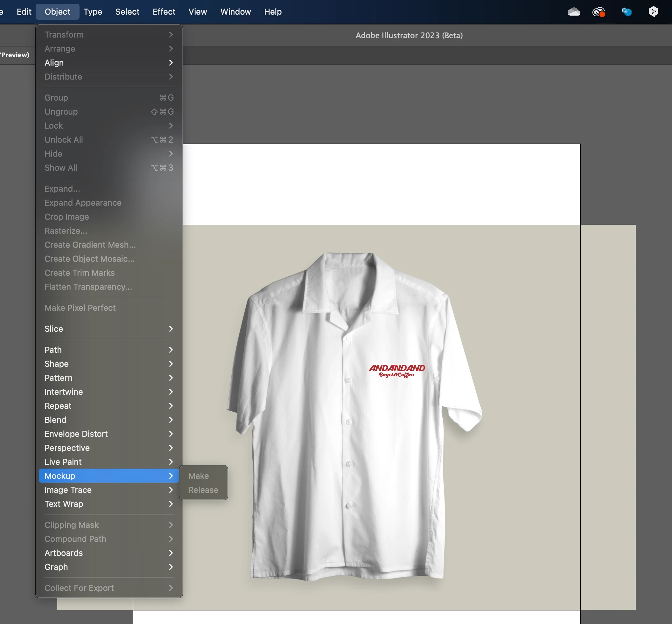672x624 pixels.
Task: Click the blue chat bubbles menu bar icon
Action: click(x=626, y=12)
